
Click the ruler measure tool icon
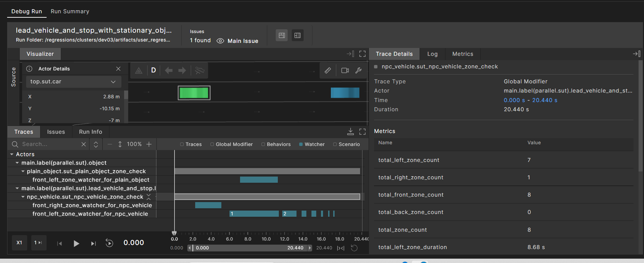pos(327,70)
